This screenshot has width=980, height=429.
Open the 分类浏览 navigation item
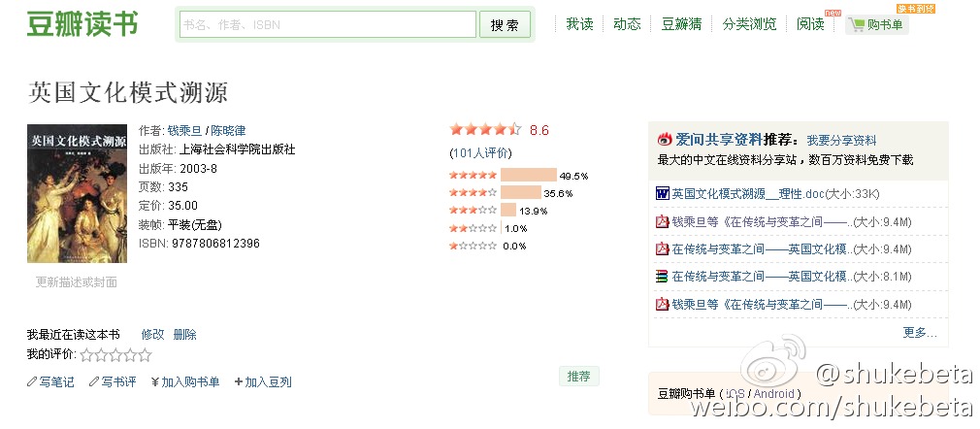point(749,24)
